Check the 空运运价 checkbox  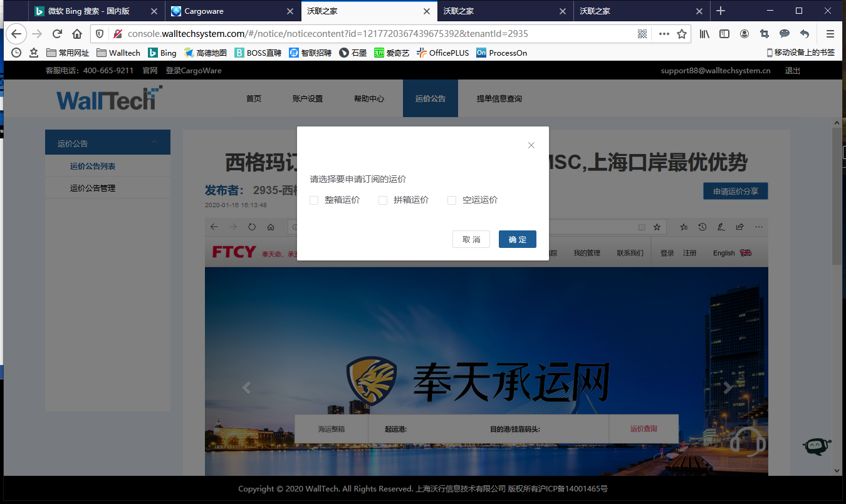(452, 200)
